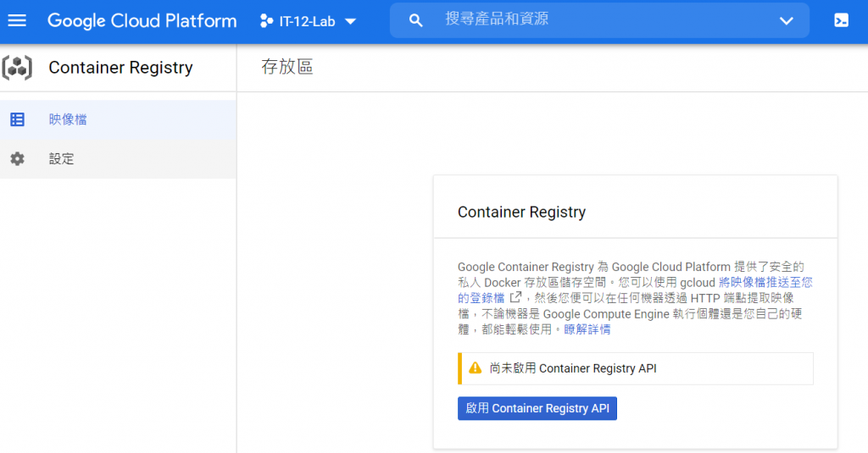Click the project selector dots icon

coord(266,21)
